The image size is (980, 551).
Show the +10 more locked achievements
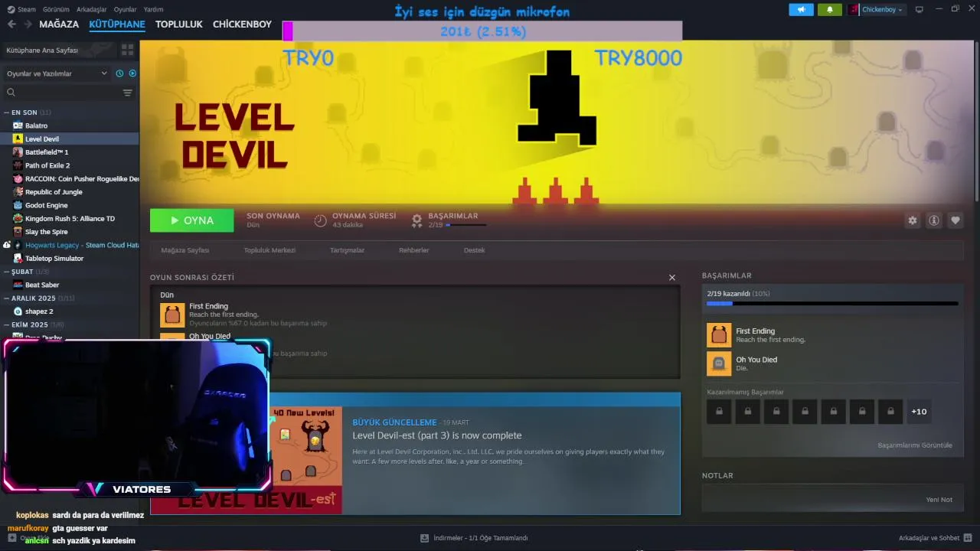coord(919,412)
